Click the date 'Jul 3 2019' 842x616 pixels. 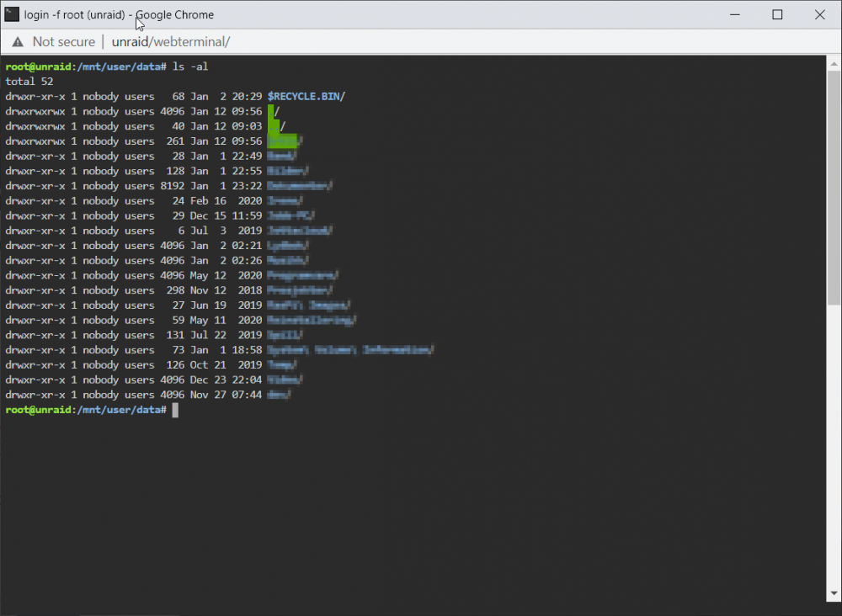pyautogui.click(x=226, y=231)
